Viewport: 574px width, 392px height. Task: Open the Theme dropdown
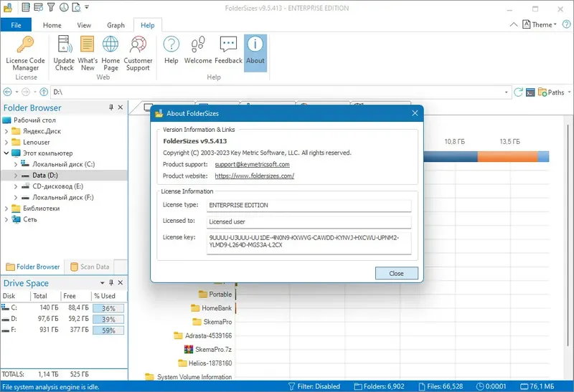(540, 24)
